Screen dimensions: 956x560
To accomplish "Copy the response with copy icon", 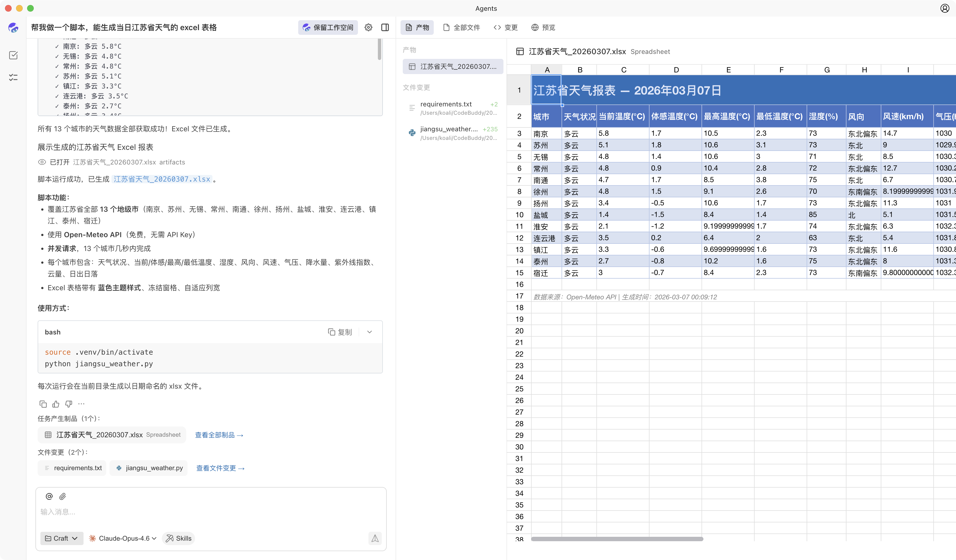I will click(43, 404).
